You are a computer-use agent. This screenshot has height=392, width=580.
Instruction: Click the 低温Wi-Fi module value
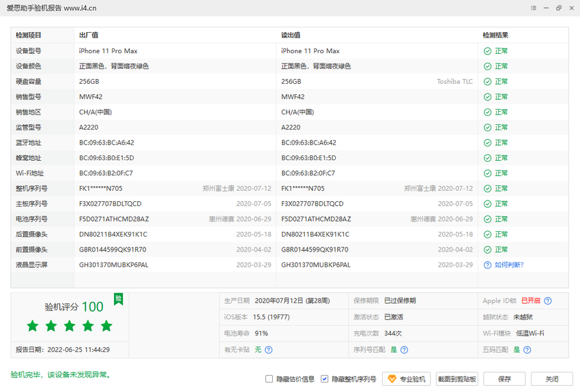click(x=530, y=333)
